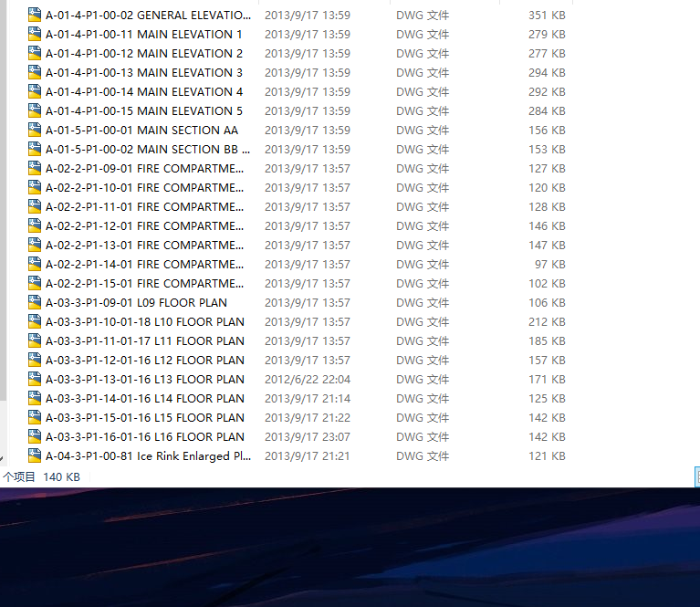The height and width of the screenshot is (607, 700).
Task: Click DWG icon beside MAIN ELEVATION 4
Action: [35, 91]
